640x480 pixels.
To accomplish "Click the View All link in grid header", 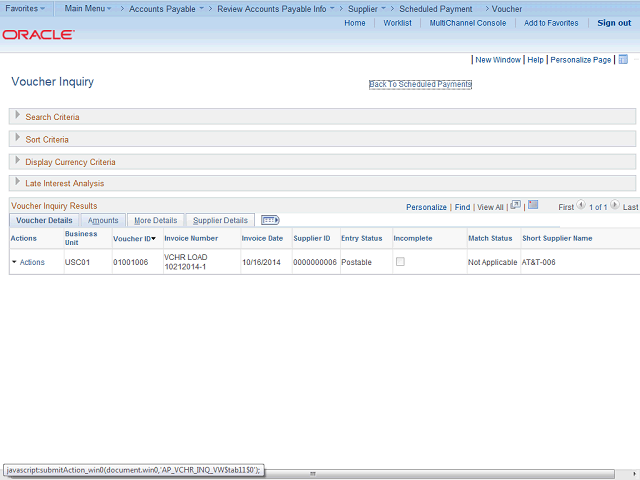I will click(490, 207).
